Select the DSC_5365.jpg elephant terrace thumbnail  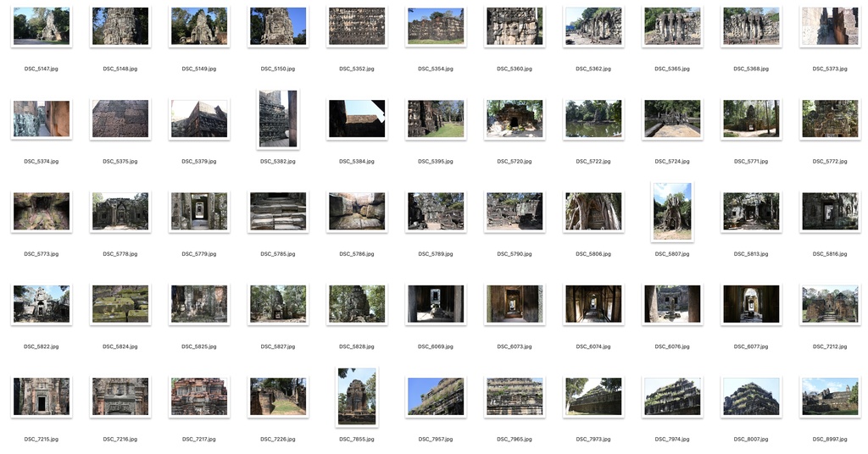pyautogui.click(x=672, y=26)
